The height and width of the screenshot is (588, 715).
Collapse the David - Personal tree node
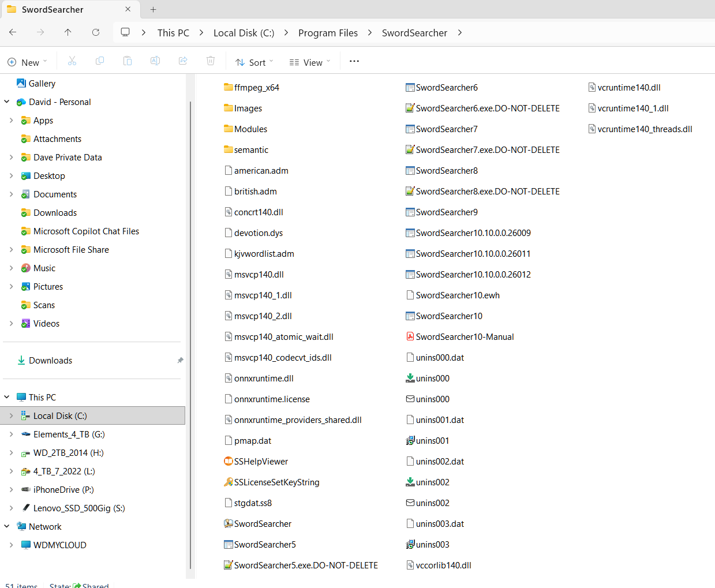(7, 102)
